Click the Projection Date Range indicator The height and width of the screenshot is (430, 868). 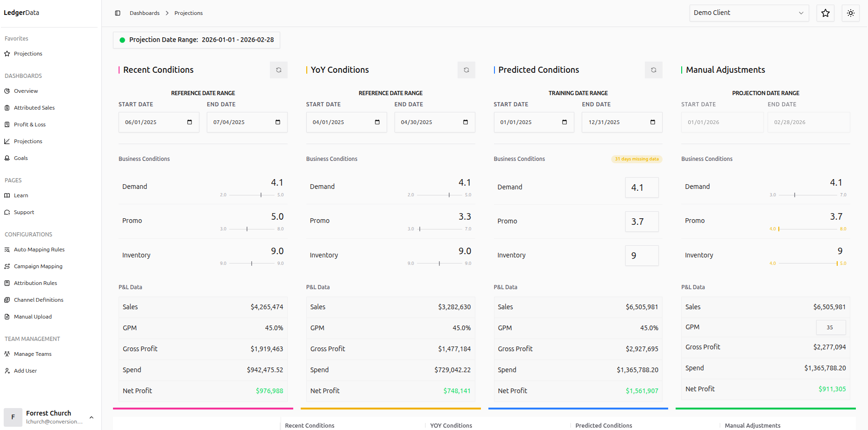click(197, 40)
